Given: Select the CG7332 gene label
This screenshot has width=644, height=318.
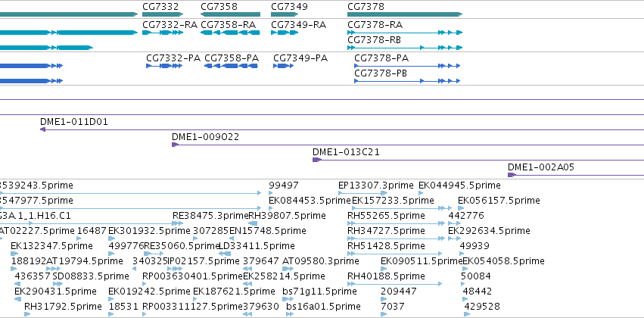Looking at the screenshot, I should coord(160,7).
